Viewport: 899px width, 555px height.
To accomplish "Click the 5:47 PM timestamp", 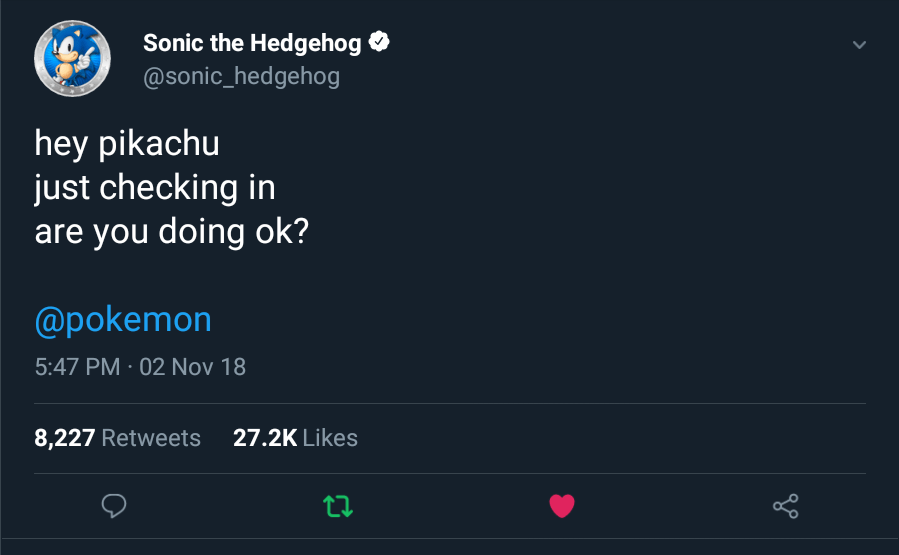I will (77, 367).
